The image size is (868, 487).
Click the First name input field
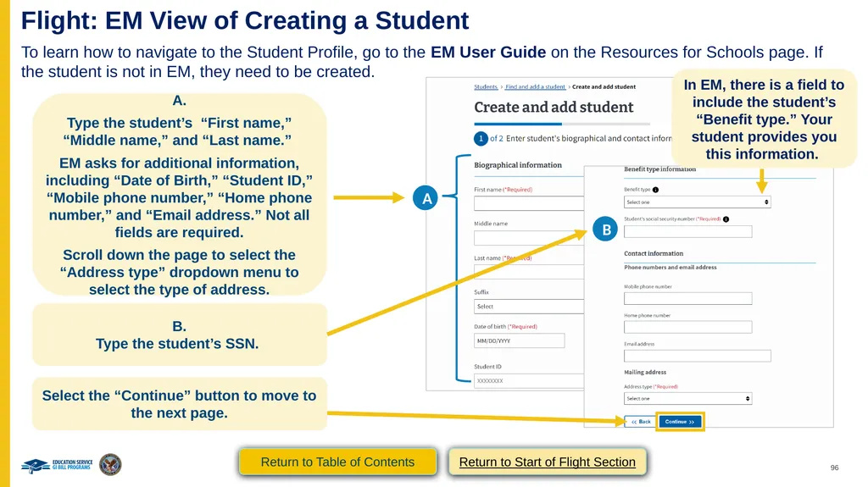click(x=529, y=203)
